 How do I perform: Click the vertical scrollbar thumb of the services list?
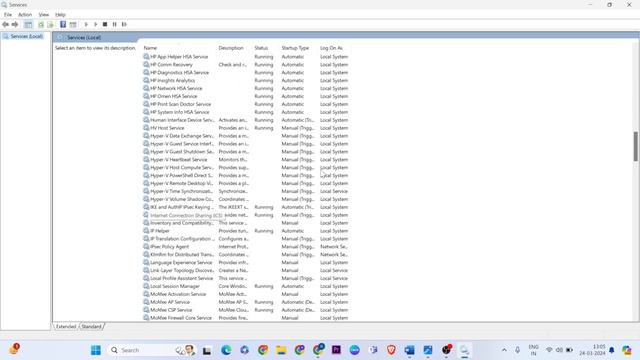pyautogui.click(x=636, y=146)
